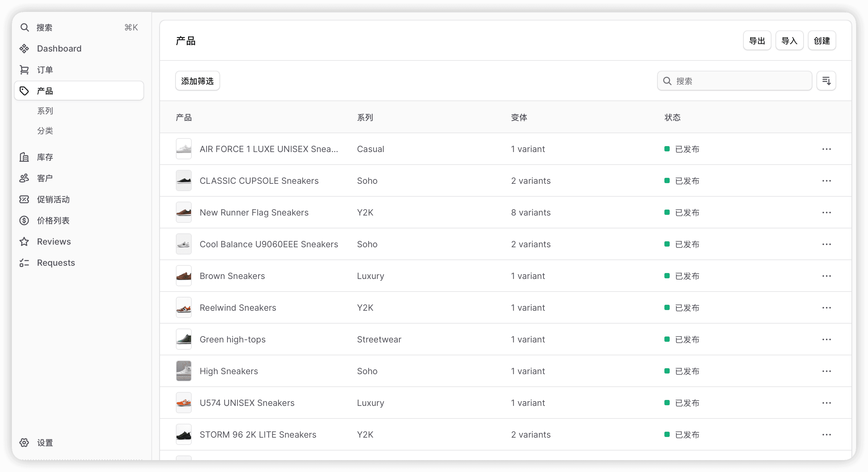Open actions menu for New Runner Flag Sneakers
868x472 pixels.
coord(826,213)
